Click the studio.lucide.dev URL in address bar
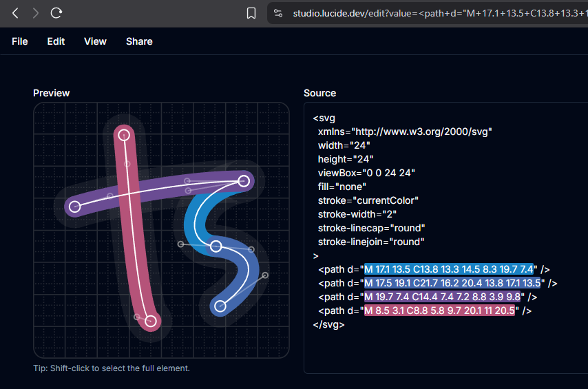 coord(440,13)
